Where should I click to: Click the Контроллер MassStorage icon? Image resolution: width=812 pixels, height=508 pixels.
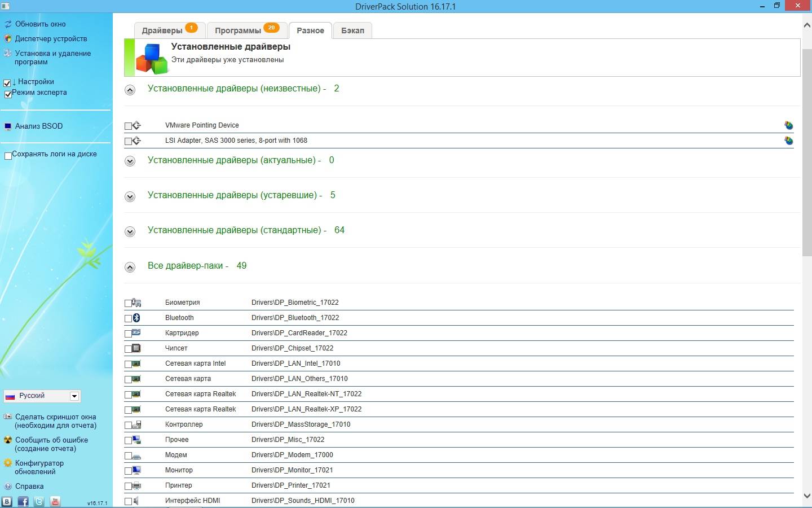(x=136, y=424)
